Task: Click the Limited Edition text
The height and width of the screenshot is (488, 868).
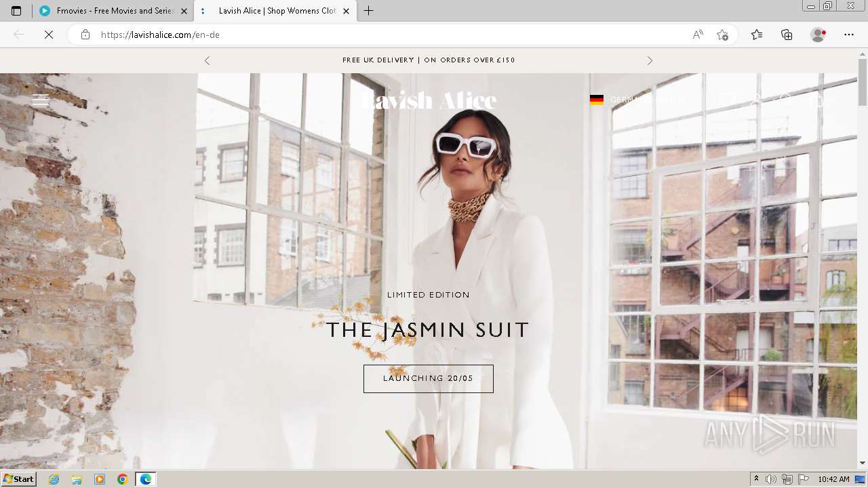Action: 429,295
